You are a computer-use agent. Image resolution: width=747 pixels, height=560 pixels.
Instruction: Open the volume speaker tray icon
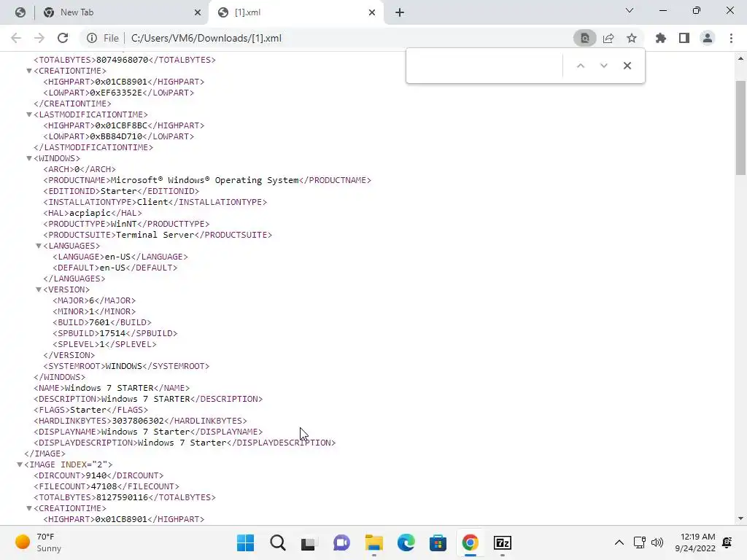tap(657, 542)
